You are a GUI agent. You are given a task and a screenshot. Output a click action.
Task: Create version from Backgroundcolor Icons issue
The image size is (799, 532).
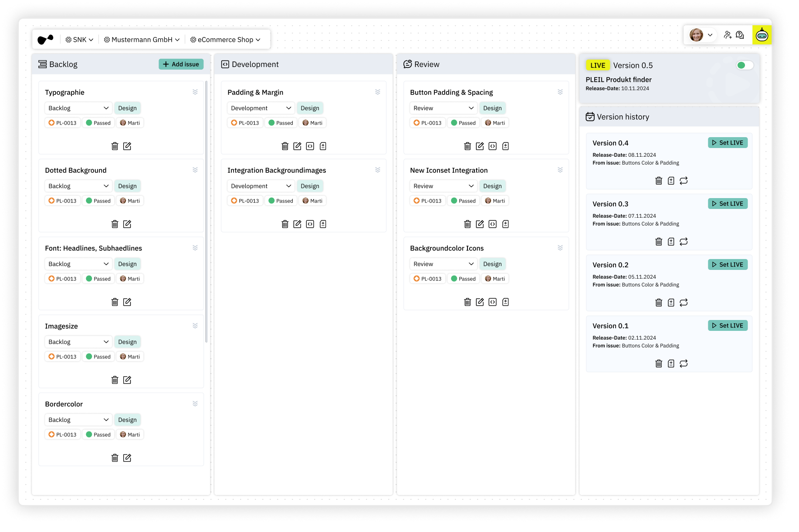pyautogui.click(x=505, y=302)
